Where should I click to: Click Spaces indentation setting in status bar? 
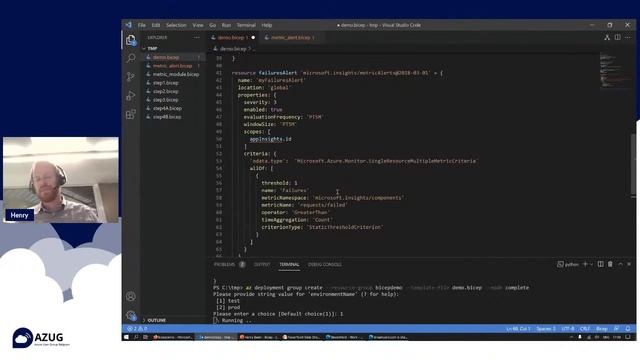point(546,329)
